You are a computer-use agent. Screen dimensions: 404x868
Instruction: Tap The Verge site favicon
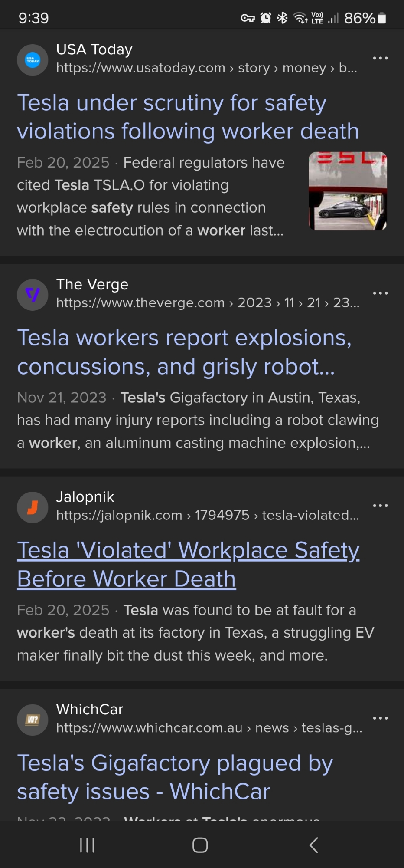pyautogui.click(x=33, y=295)
